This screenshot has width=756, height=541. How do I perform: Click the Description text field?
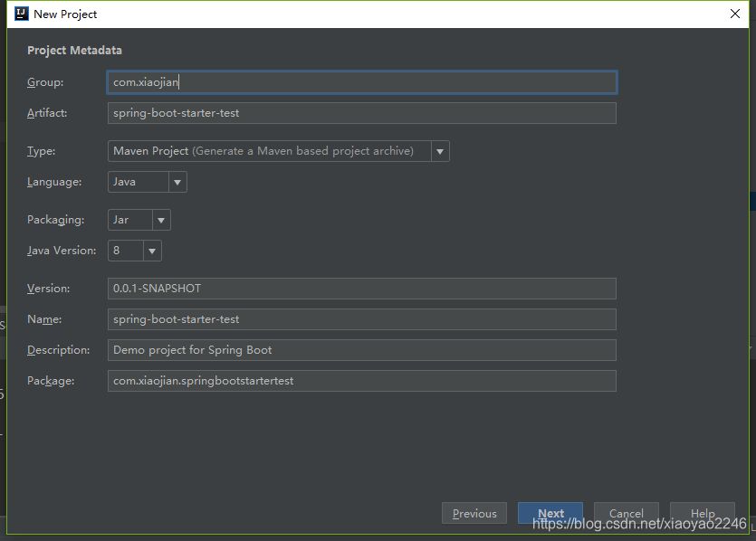pyautogui.click(x=361, y=350)
